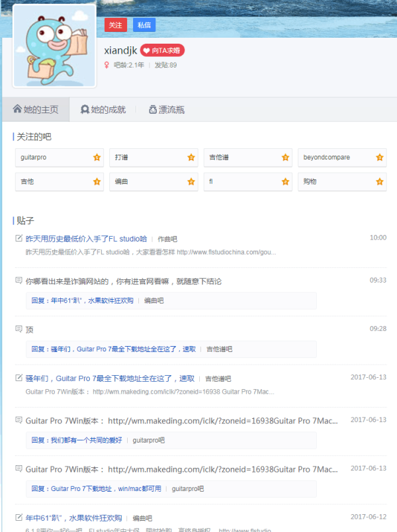Open the 购物 followed forum
Image resolution: width=397 pixels, height=532 pixels.
342,181
